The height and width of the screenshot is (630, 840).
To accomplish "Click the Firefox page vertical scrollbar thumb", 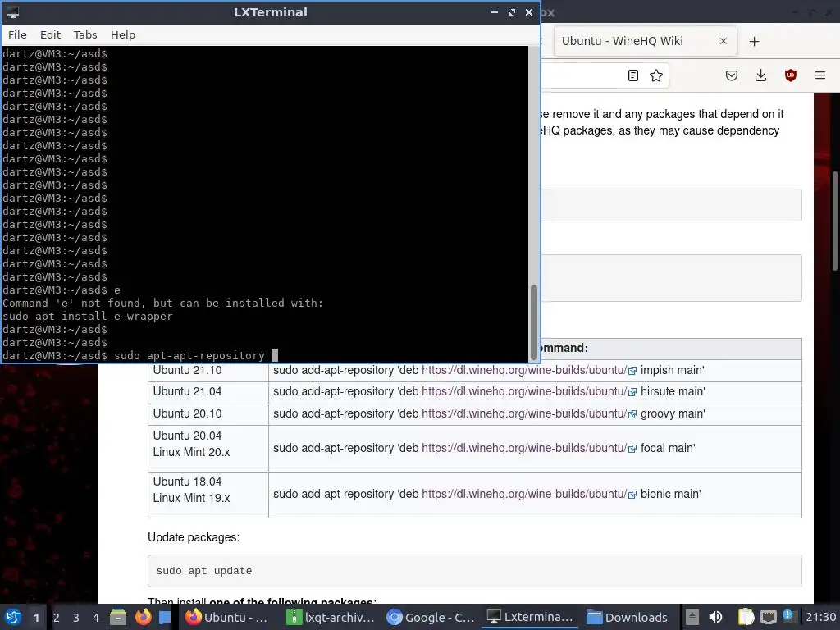I will [x=834, y=221].
